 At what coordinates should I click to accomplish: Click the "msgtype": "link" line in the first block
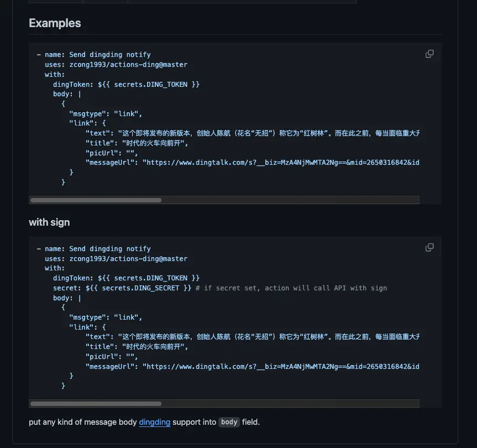[x=106, y=114]
